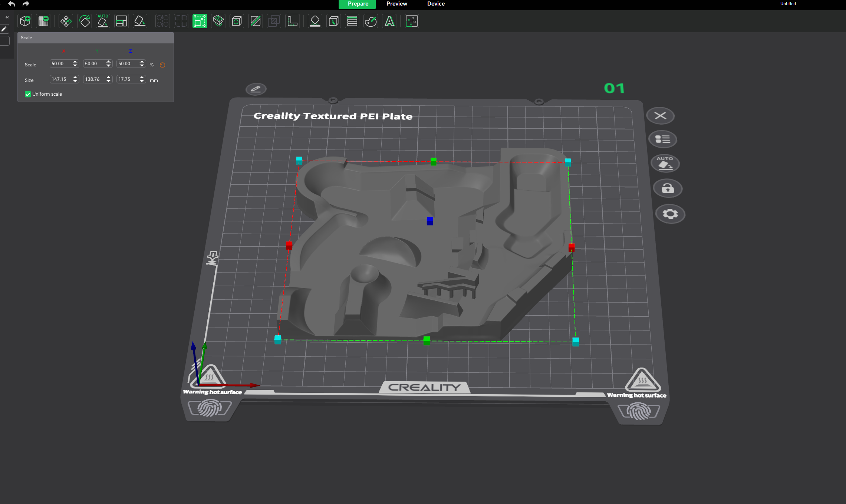Select the Rotate tool
The image size is (846, 504).
(85, 21)
